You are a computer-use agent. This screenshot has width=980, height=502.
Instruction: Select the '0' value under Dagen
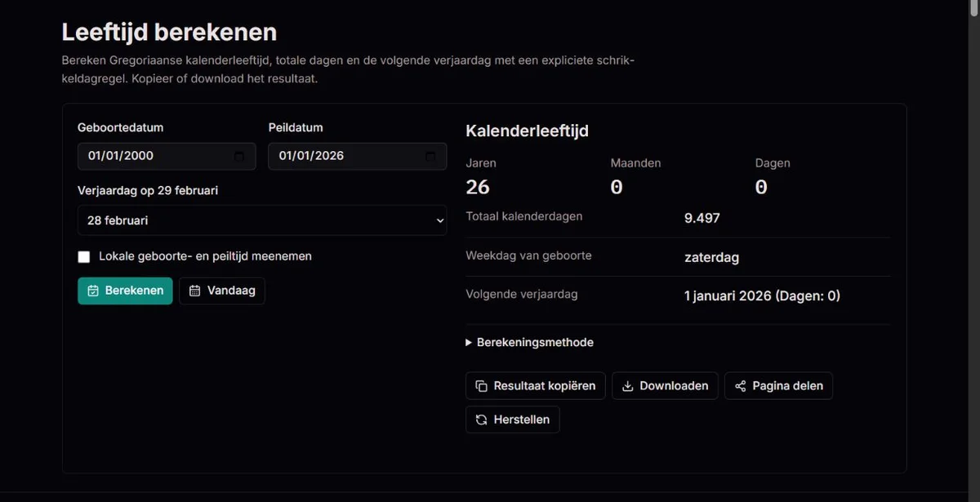[x=761, y=187]
